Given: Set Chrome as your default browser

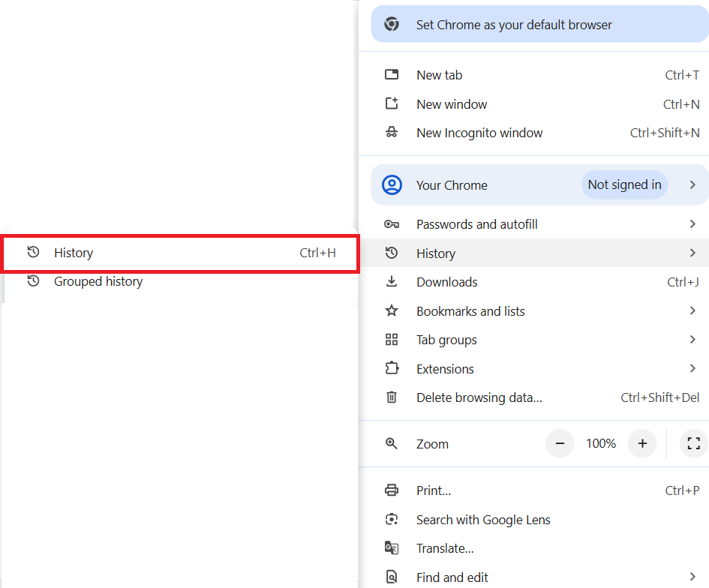Looking at the screenshot, I should [540, 25].
